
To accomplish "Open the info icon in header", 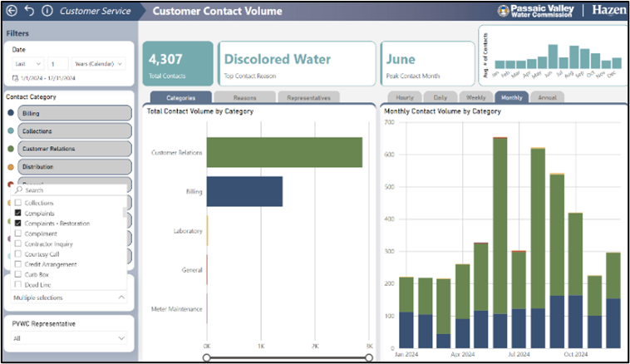I will 47,11.
